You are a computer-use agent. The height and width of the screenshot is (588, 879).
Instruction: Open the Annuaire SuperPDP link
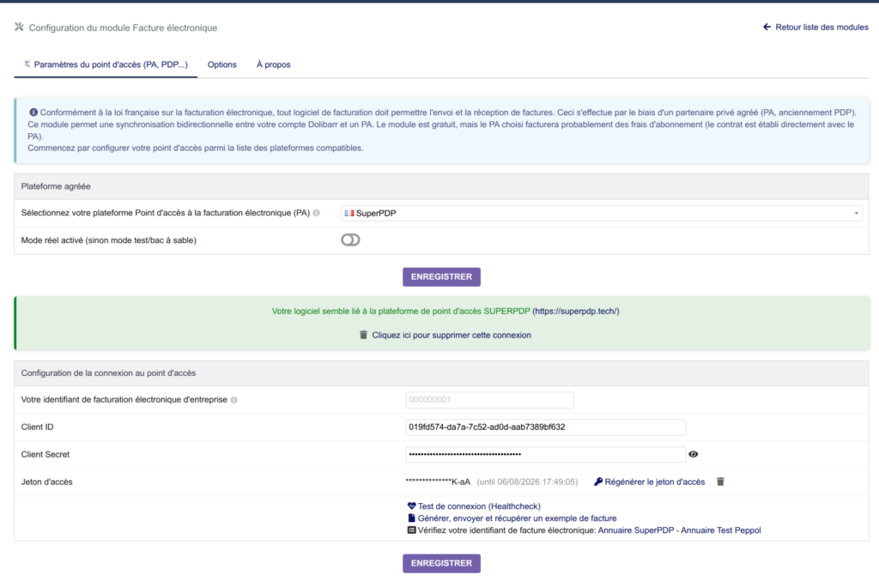(636, 530)
